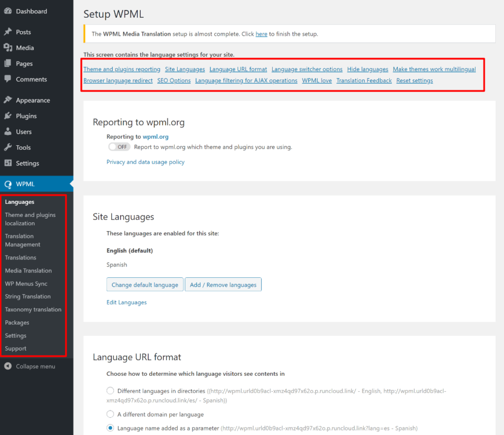This screenshot has width=504, height=435.
Task: Click the 'Add / Remove languages' button
Action: [x=223, y=284]
